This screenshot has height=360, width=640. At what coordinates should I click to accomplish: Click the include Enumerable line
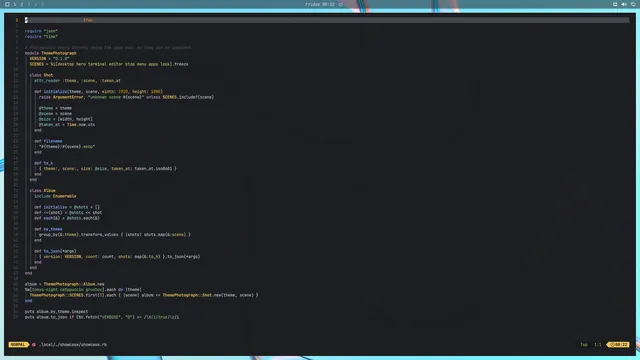[x=55, y=196]
